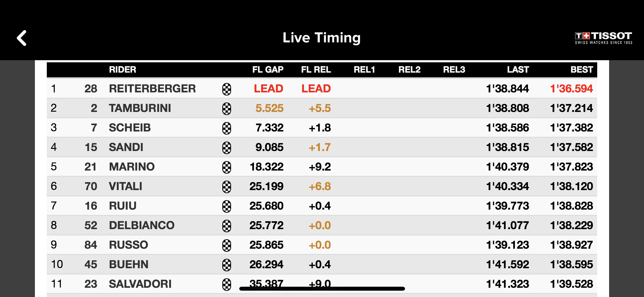Open rider SALVADORI's name

click(140, 284)
